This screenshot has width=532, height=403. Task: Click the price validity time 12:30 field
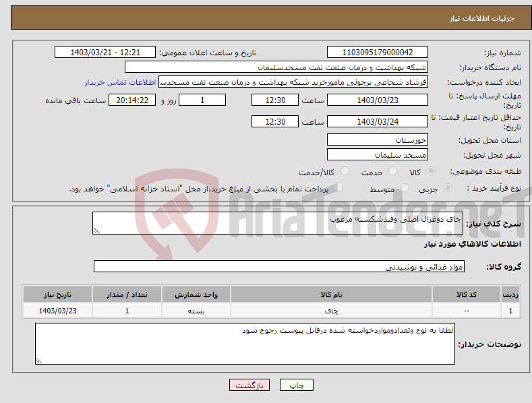275,121
